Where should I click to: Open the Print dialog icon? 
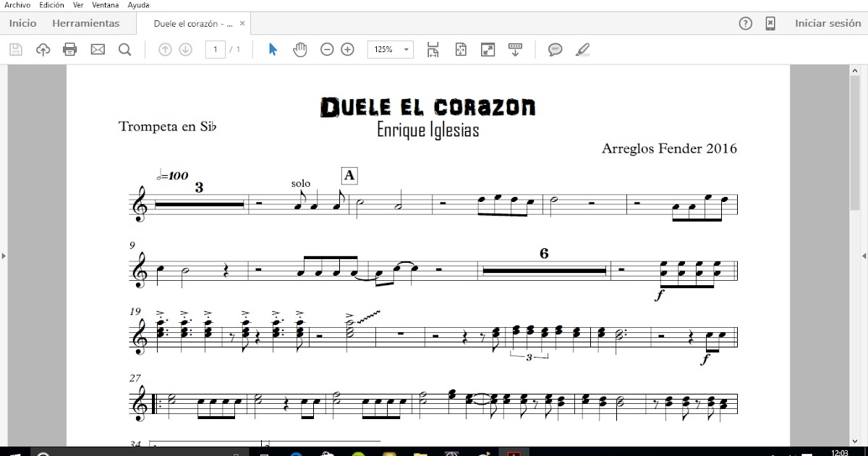pyautogui.click(x=69, y=49)
